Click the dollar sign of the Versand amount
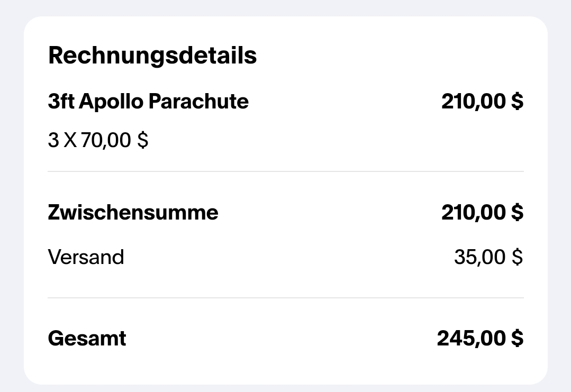This screenshot has width=571, height=392. click(517, 257)
